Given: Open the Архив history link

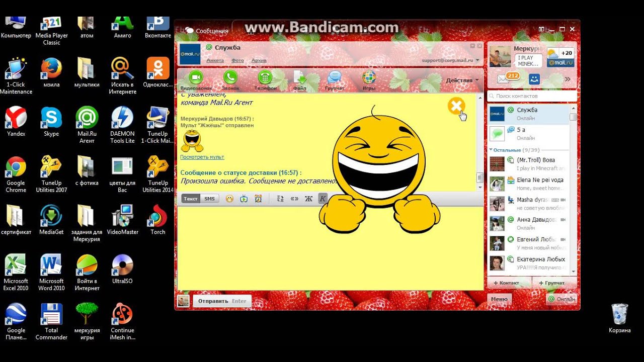Looking at the screenshot, I should 259,60.
